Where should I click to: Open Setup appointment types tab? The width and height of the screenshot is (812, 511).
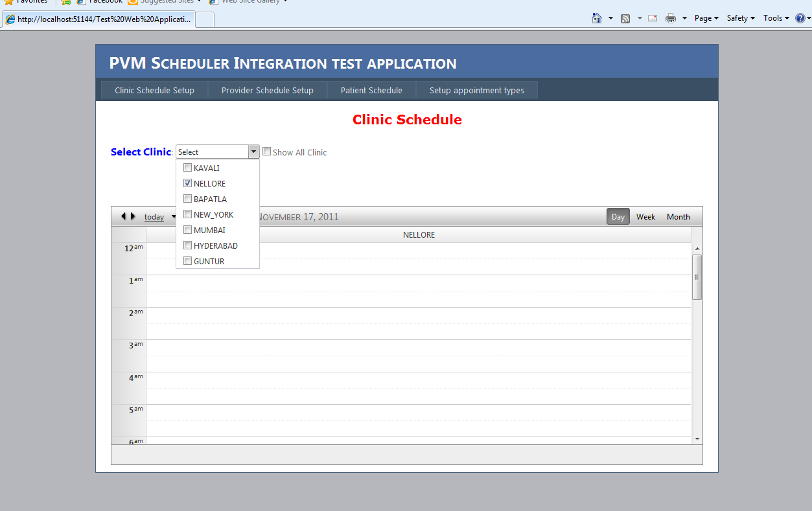tap(477, 90)
